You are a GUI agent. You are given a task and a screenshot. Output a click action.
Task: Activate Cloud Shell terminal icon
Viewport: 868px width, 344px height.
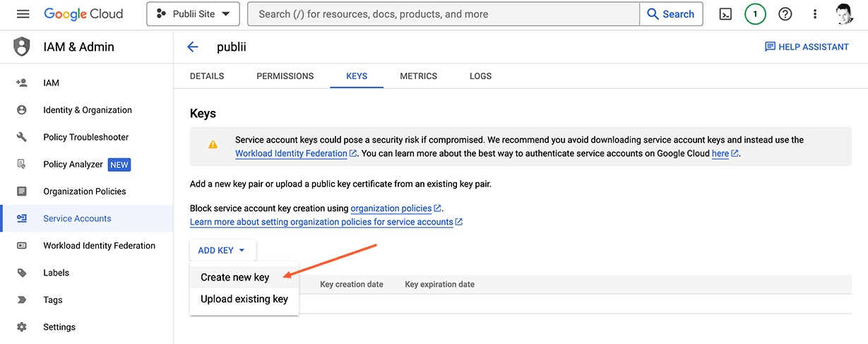click(x=725, y=14)
